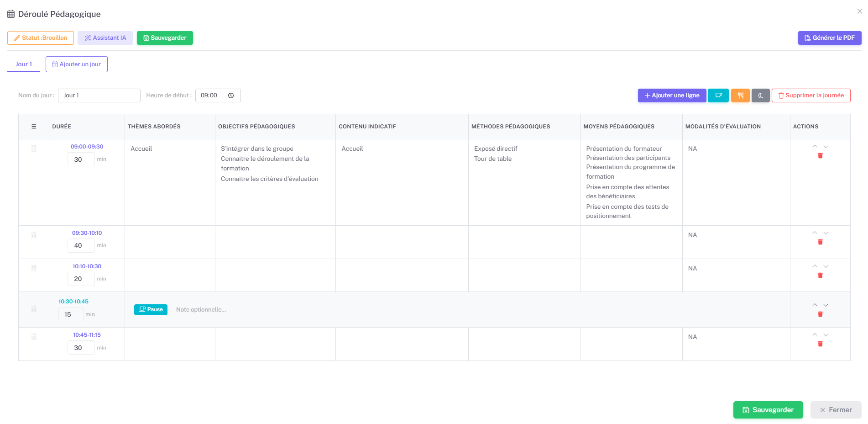
Task: Delete the Pause row with its trash icon
Action: (820, 314)
